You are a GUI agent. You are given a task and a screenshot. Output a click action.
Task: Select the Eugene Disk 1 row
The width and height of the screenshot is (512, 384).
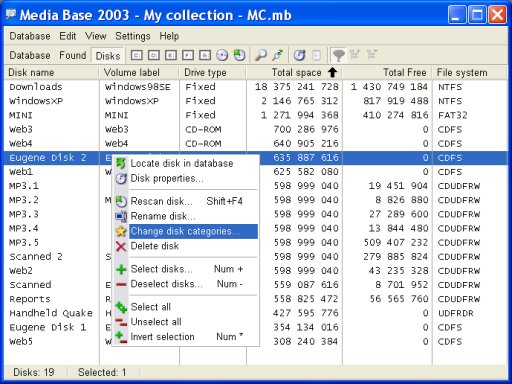(256, 327)
